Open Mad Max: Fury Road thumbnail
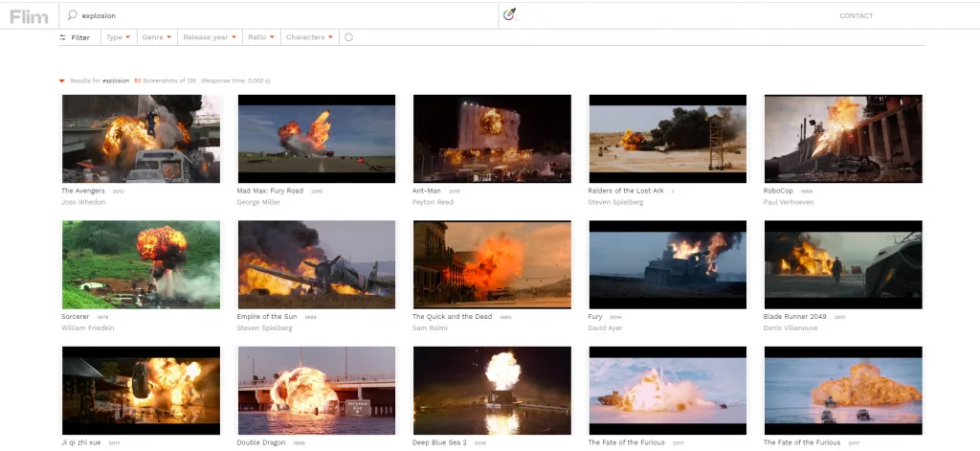Viewport: 980px width, 451px height. (x=317, y=139)
